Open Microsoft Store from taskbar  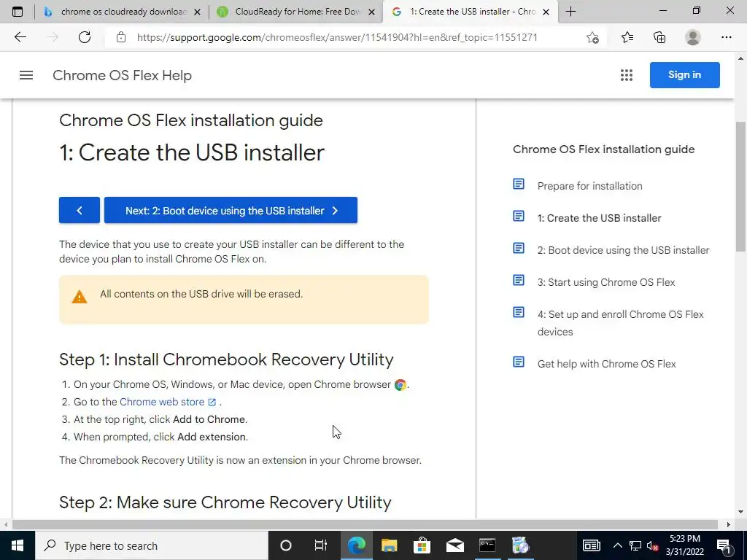(422, 545)
